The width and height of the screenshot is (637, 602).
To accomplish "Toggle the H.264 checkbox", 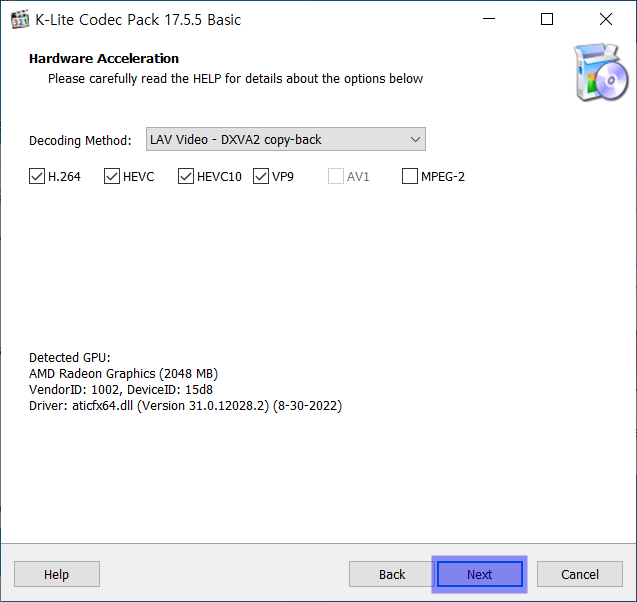I will (37, 177).
